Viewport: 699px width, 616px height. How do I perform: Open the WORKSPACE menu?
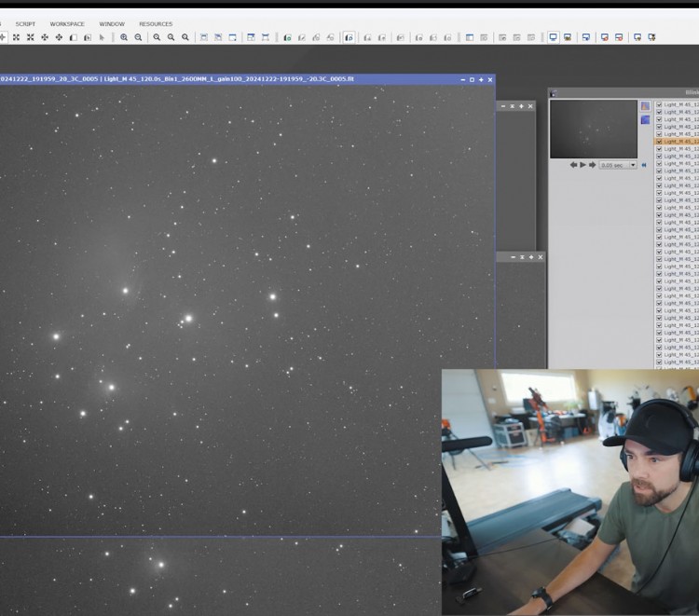(67, 24)
